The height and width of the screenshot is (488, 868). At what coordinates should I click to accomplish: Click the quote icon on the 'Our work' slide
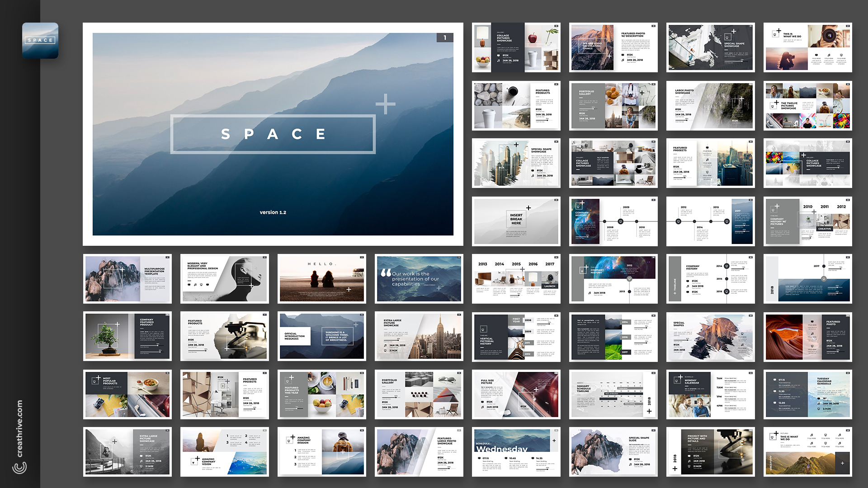click(387, 273)
